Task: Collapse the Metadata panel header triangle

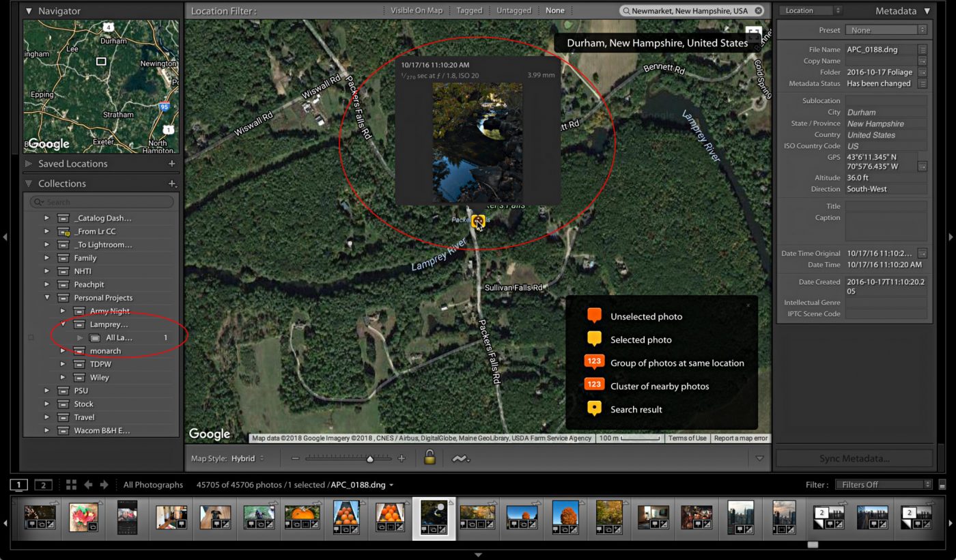Action: 927,11
